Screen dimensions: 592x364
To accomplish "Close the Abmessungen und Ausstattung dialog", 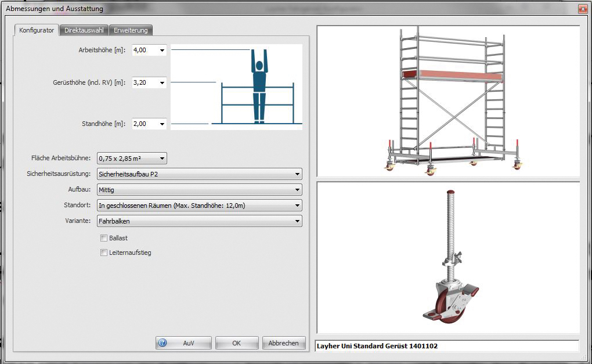I will [x=582, y=9].
